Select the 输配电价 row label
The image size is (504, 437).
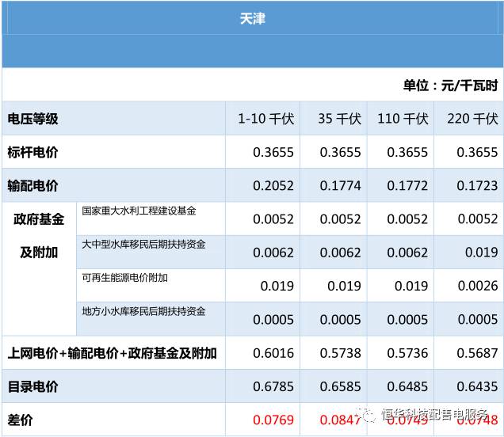pos(32,186)
